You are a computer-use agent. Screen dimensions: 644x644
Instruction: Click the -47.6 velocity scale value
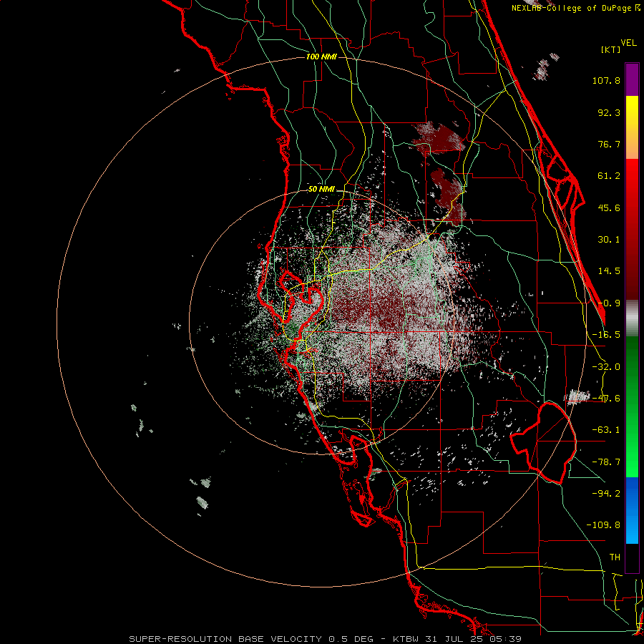[606, 399]
